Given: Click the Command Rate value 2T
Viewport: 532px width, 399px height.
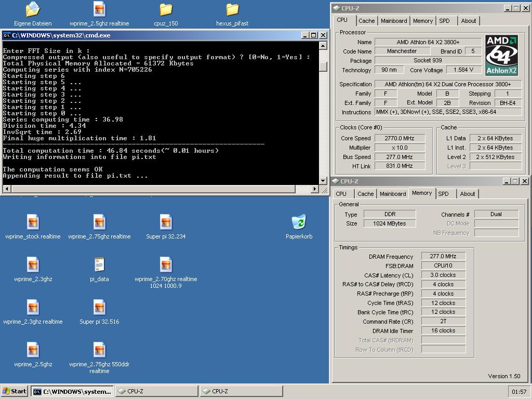Looking at the screenshot, I should [x=443, y=321].
